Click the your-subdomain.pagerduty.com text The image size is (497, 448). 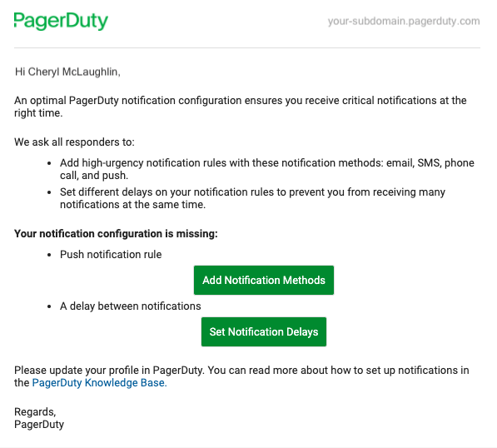pyautogui.click(x=404, y=22)
